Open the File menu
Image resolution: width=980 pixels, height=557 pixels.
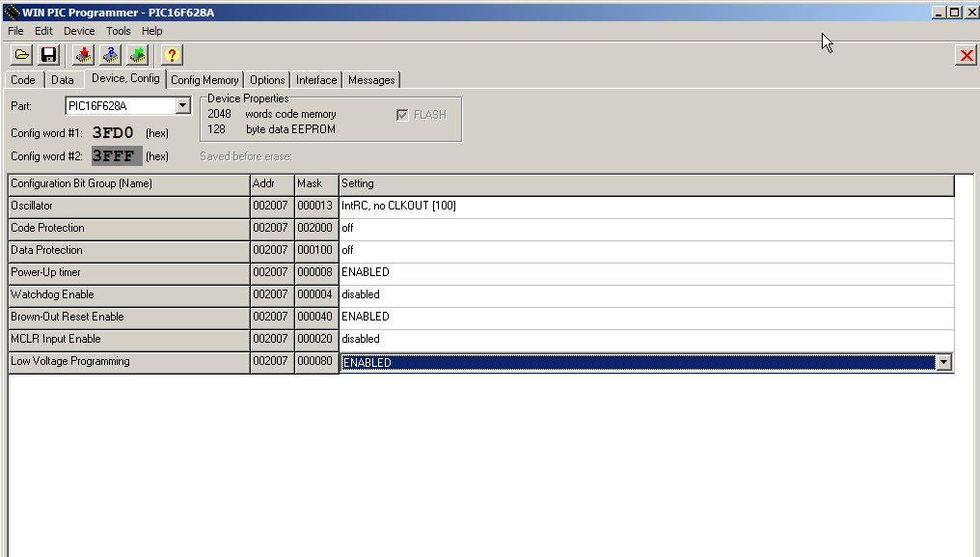pyautogui.click(x=15, y=31)
